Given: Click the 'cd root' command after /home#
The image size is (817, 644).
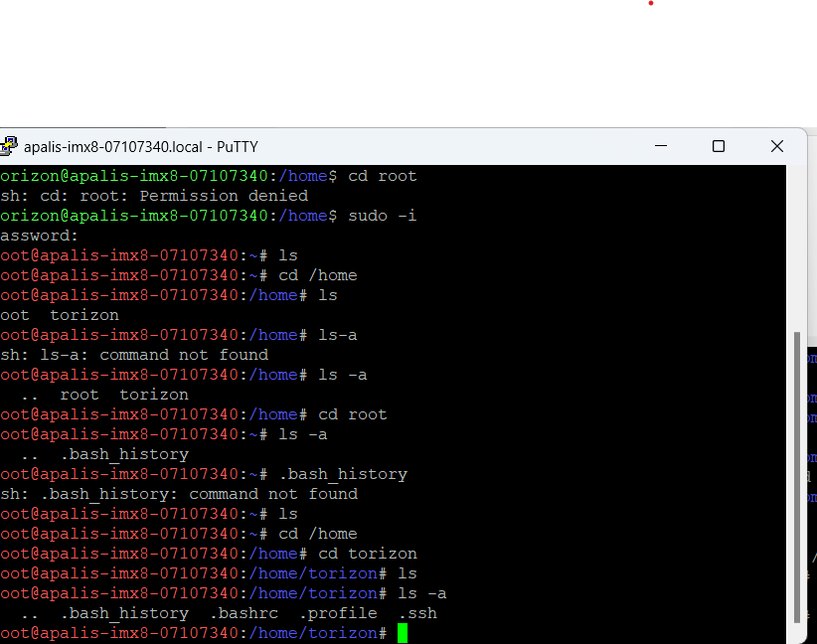Looking at the screenshot, I should click(352, 414).
